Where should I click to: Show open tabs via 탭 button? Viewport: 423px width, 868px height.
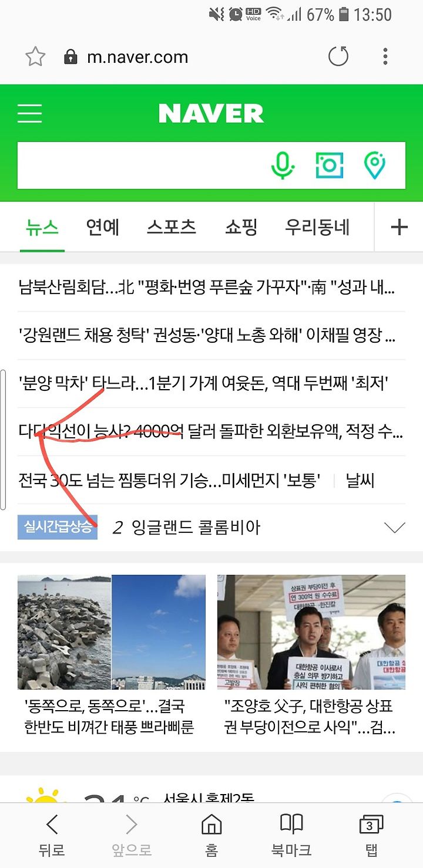[371, 835]
